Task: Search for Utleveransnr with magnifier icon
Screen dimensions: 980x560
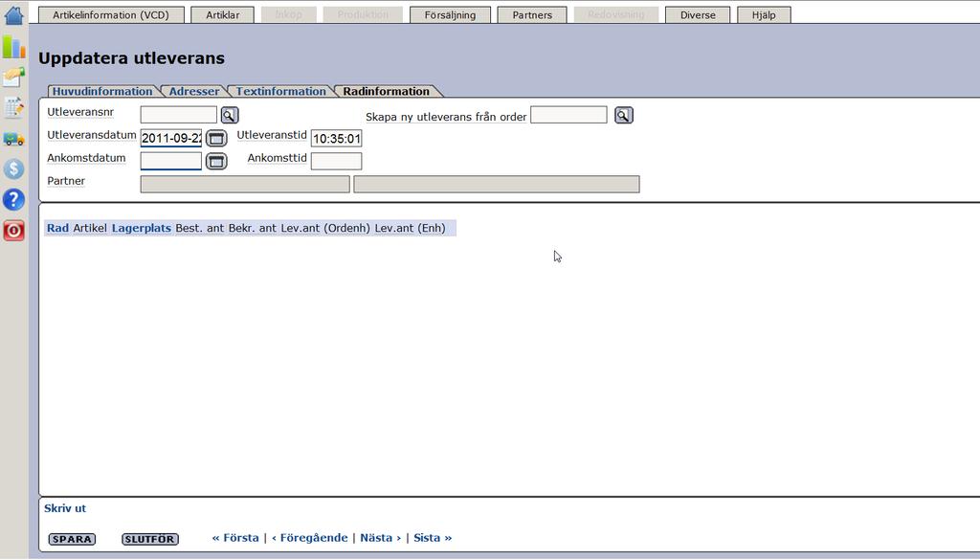Action: tap(230, 115)
